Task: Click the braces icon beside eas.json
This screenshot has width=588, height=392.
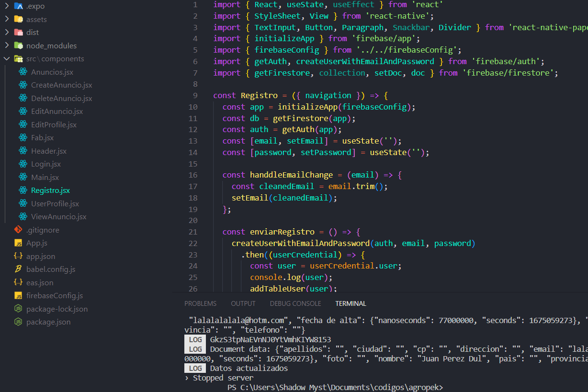Action: click(19, 282)
